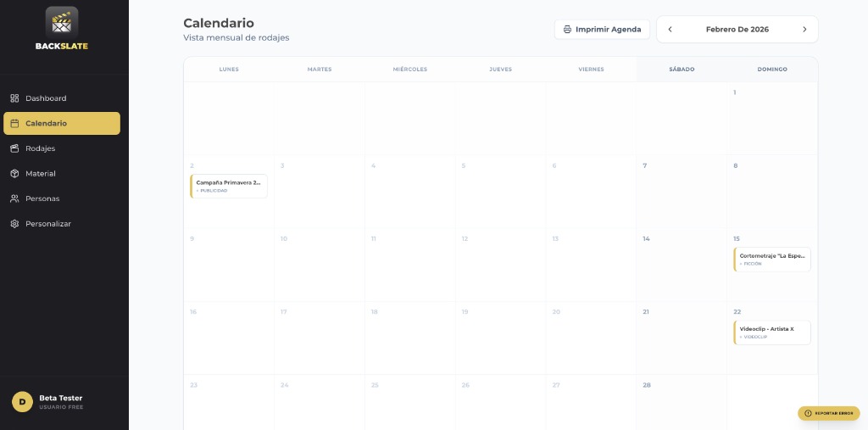
Task: Select day 1 in the calendar
Action: 735,92
